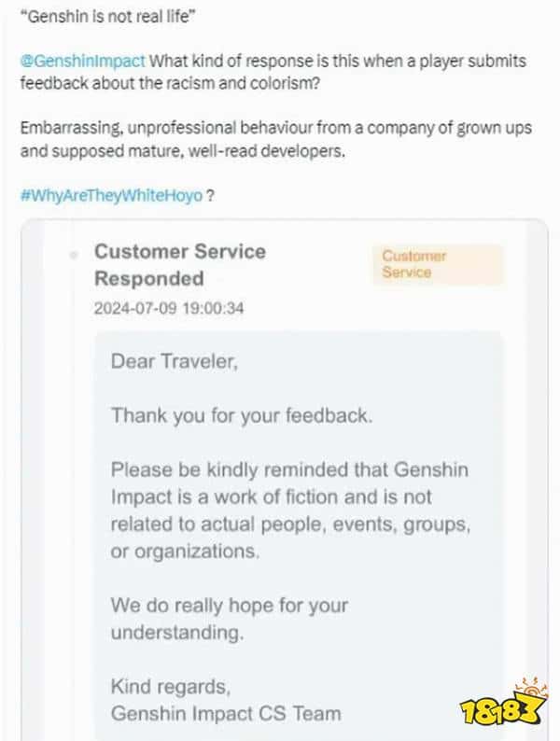Click the "Dear Traveler," greeting line
This screenshot has width=560, height=741.
point(175,362)
